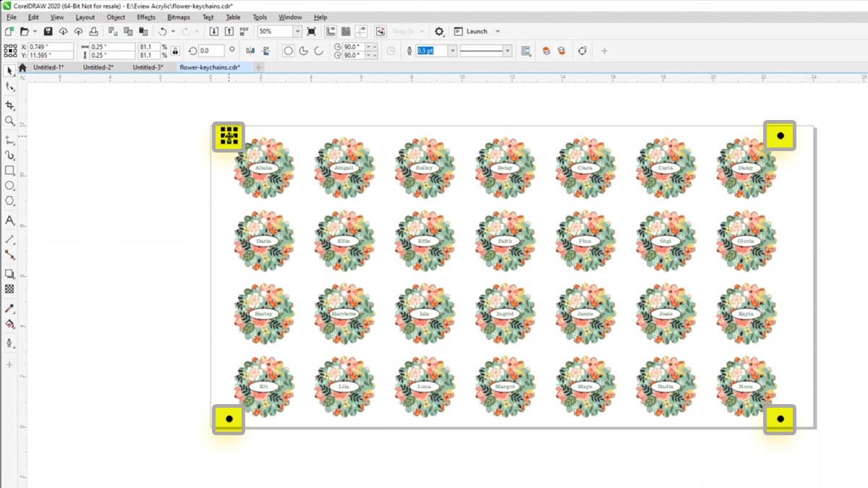Toggle the lock ratio padlock
Viewport: 868px width, 488px height.
(x=174, y=51)
